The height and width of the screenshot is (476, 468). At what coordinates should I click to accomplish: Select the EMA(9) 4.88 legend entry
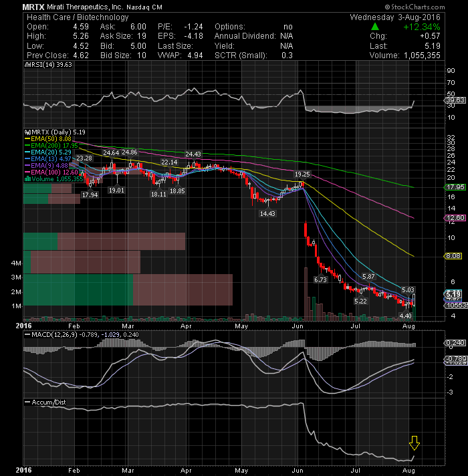pyautogui.click(x=46, y=166)
